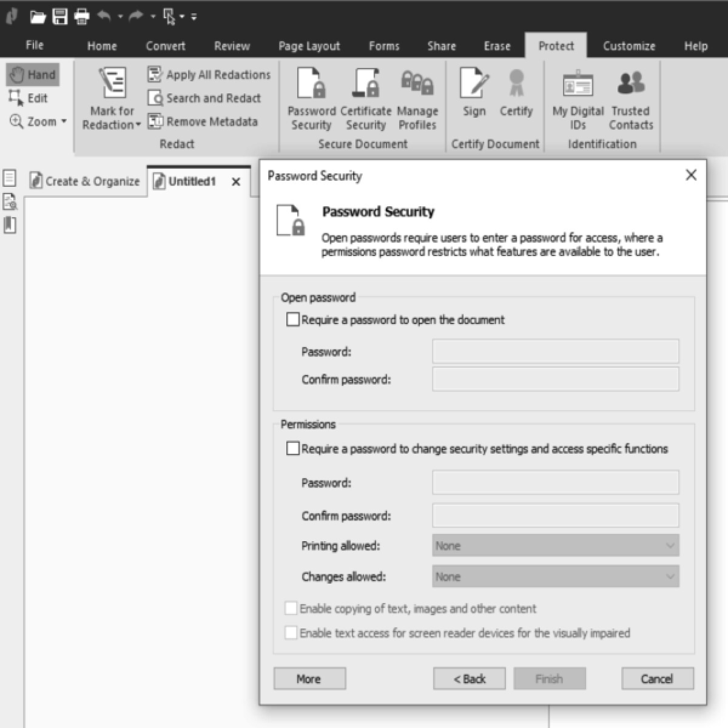Open the Create & Organize tab
The image size is (728, 728).
click(84, 180)
